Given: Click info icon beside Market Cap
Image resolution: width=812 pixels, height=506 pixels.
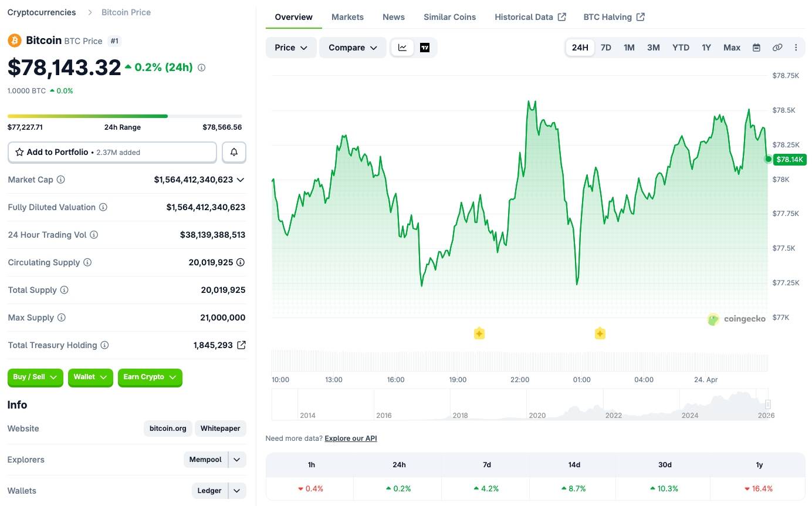Looking at the screenshot, I should pos(60,180).
